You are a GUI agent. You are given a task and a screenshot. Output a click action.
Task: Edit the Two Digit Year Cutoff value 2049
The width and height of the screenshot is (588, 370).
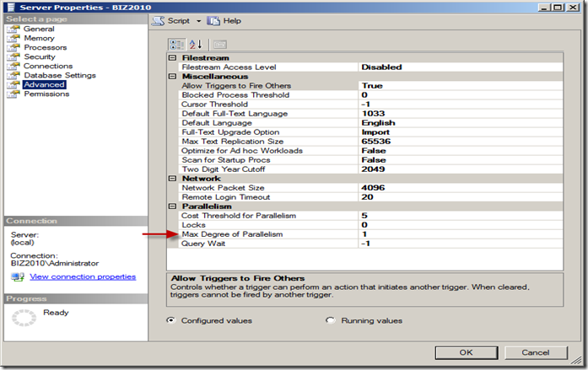pyautogui.click(x=461, y=169)
